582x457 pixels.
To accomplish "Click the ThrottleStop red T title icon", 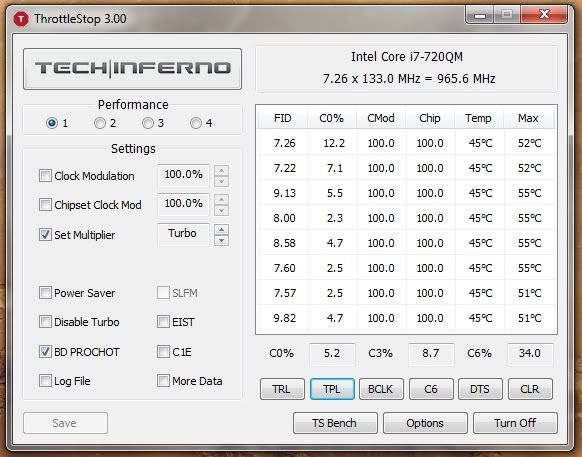I will [21, 19].
